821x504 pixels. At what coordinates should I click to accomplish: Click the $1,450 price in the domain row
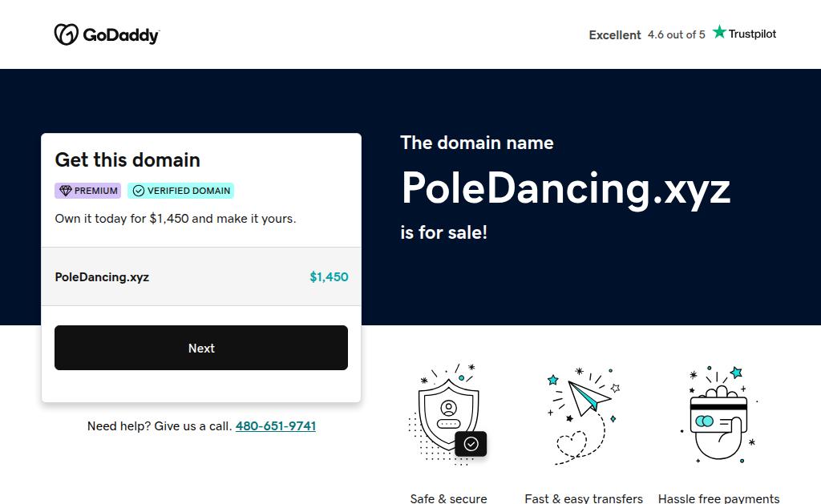[x=329, y=277]
